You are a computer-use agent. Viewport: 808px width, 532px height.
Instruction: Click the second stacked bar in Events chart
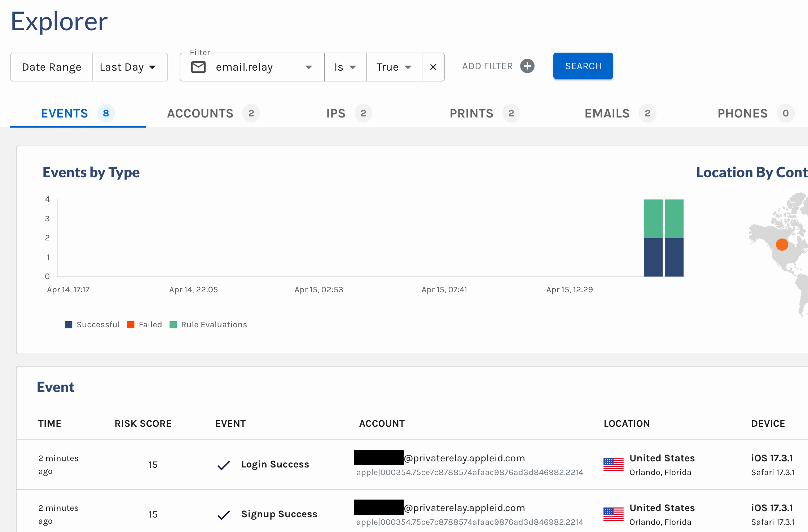[x=674, y=238]
